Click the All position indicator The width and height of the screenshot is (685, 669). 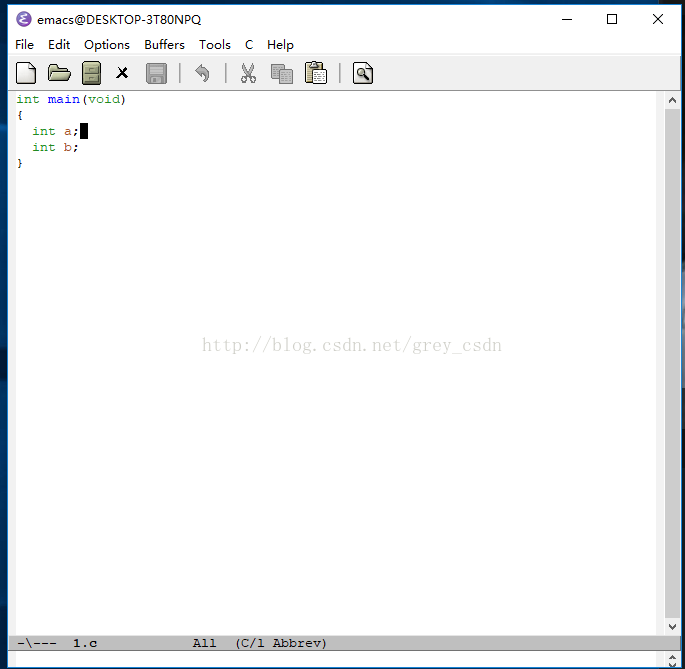pos(204,643)
